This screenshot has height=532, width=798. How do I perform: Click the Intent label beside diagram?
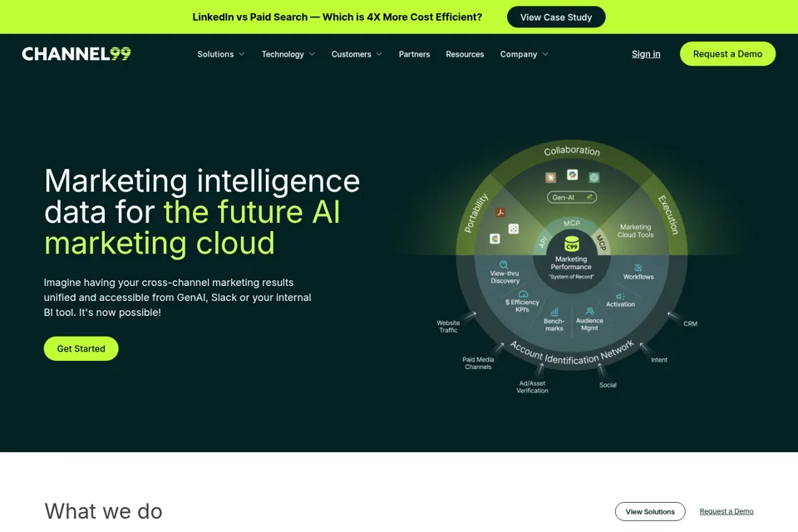(x=659, y=360)
